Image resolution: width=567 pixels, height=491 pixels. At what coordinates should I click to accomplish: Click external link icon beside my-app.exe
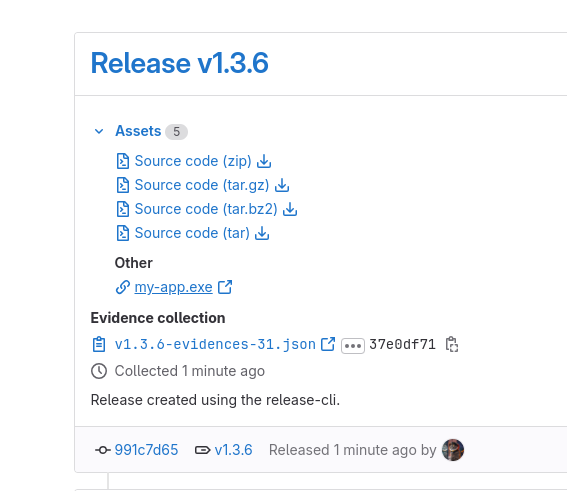pyautogui.click(x=225, y=287)
